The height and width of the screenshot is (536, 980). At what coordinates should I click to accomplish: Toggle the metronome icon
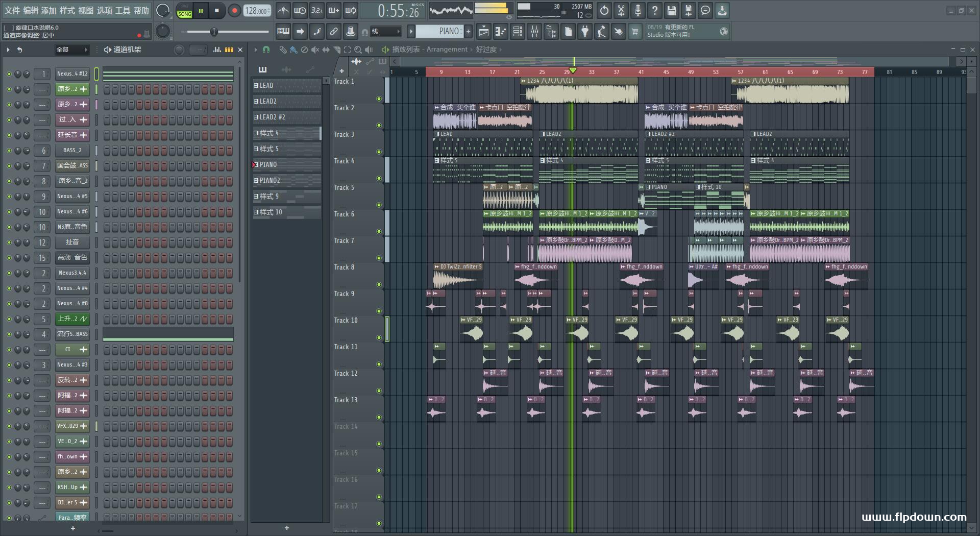coord(283,10)
